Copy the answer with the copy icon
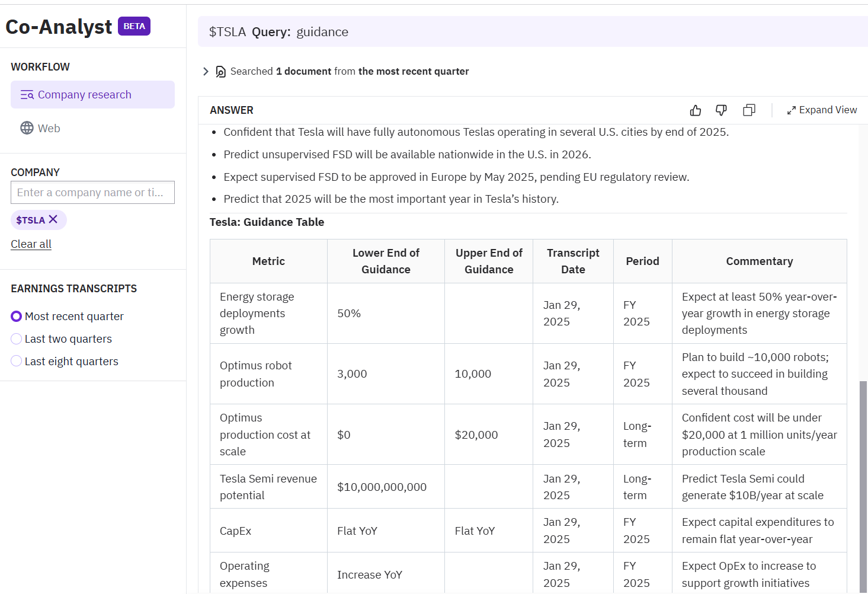Image resolution: width=868 pixels, height=594 pixels. (749, 110)
